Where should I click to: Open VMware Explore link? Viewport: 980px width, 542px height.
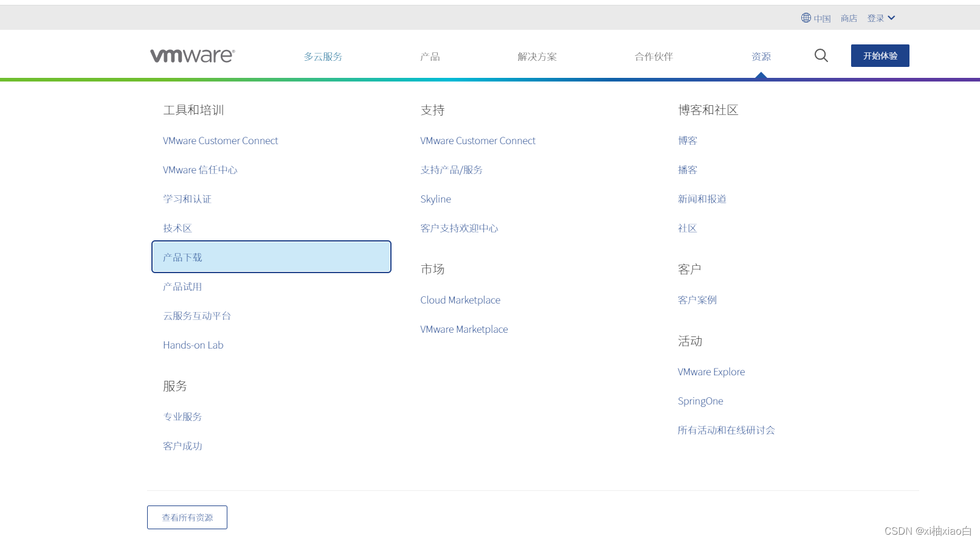(711, 372)
